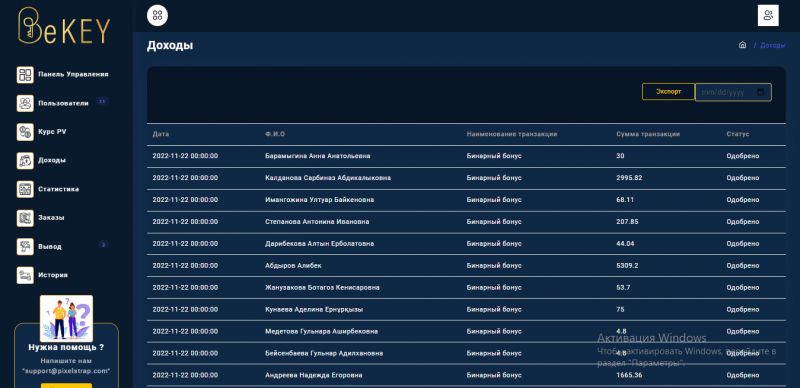800x388 pixels.
Task: Click Бинарный бонус for Степанова Антонина
Action: [x=494, y=222]
